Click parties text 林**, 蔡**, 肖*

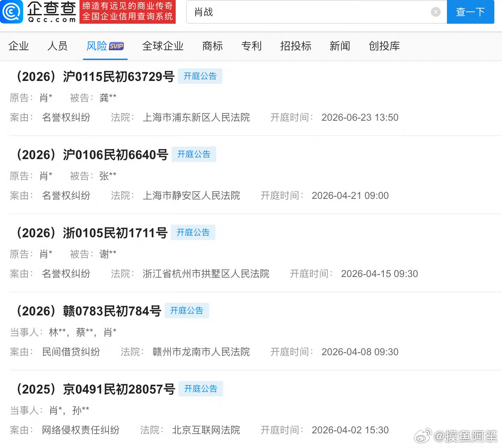pos(83,333)
